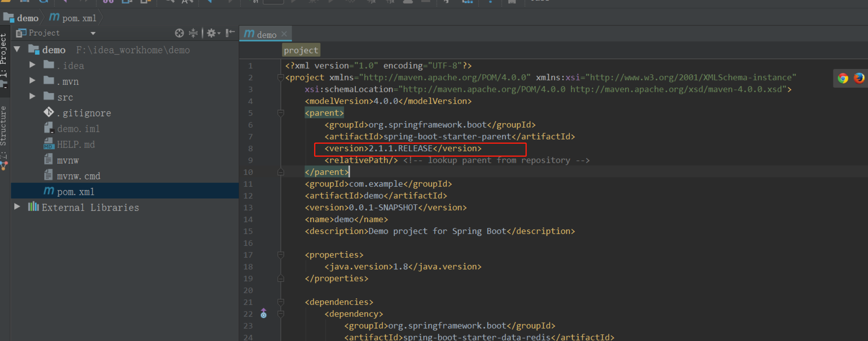This screenshot has width=868, height=341.
Task: Click the project XML breadcrumb tag
Action: (x=301, y=50)
